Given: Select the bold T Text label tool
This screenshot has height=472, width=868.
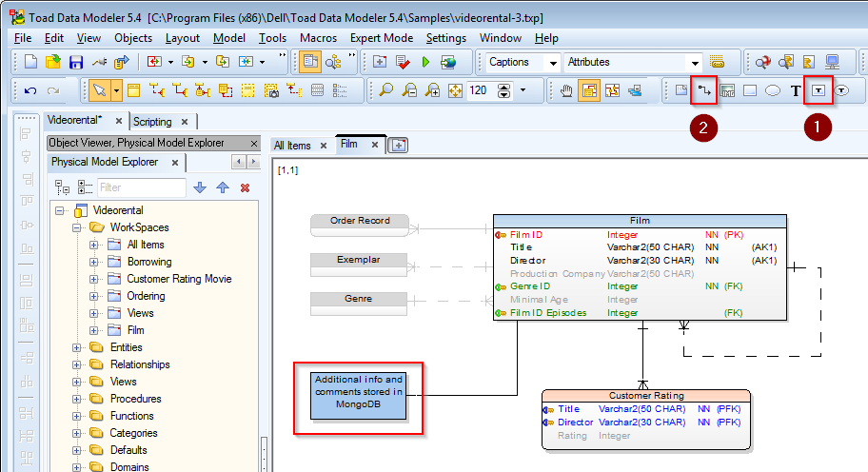Looking at the screenshot, I should tap(796, 90).
